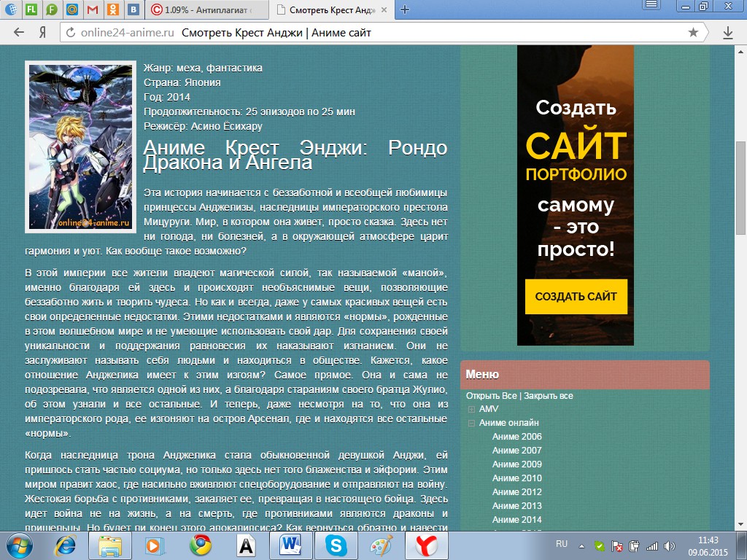Open the browser downloads panel
The width and height of the screenshot is (747, 560).
pos(727,32)
